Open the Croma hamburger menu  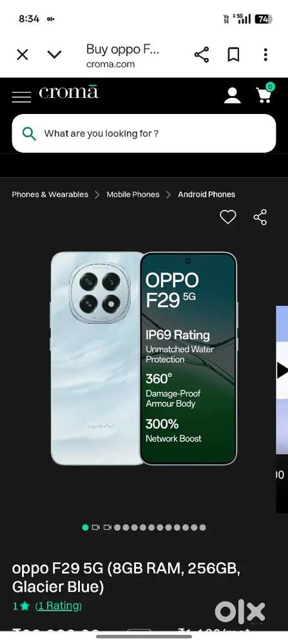(x=21, y=97)
